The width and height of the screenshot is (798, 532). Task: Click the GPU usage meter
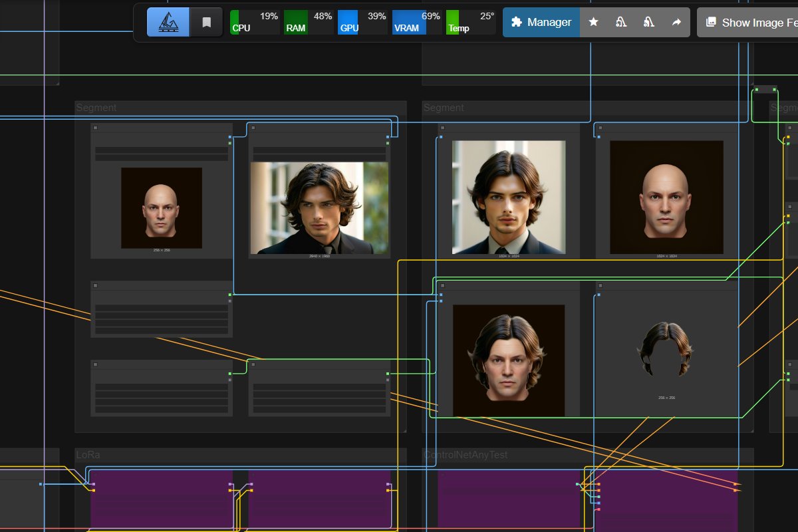pos(362,22)
